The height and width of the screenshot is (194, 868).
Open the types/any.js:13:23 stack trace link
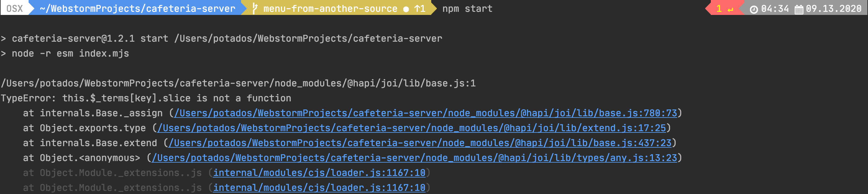[414, 158]
